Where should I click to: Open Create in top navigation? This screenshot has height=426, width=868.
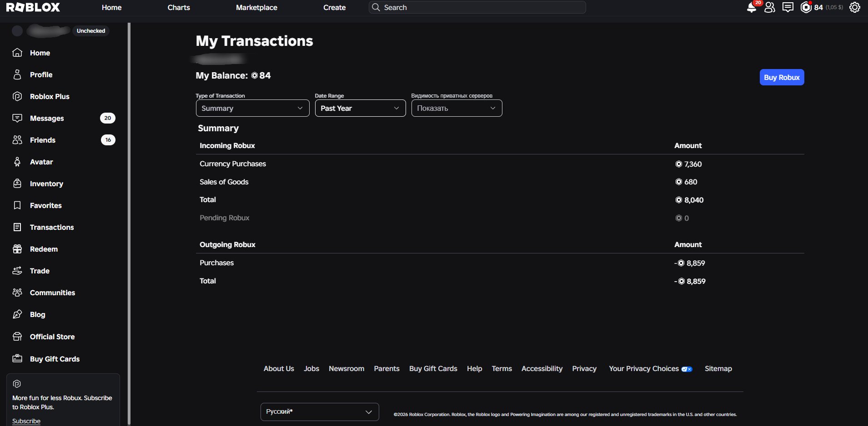[335, 7]
